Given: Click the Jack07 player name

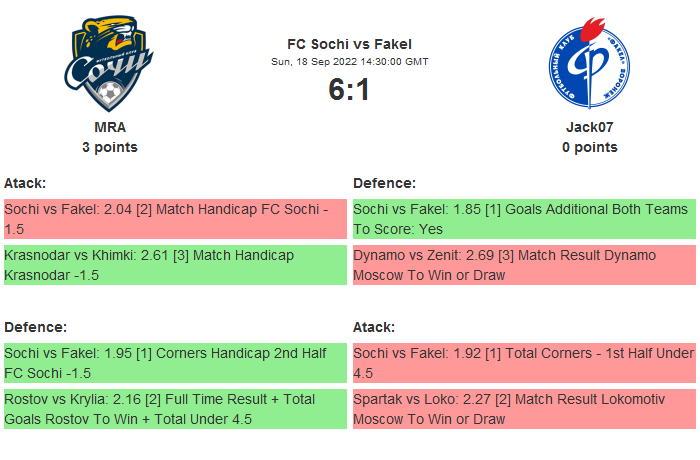Looking at the screenshot, I should (589, 127).
